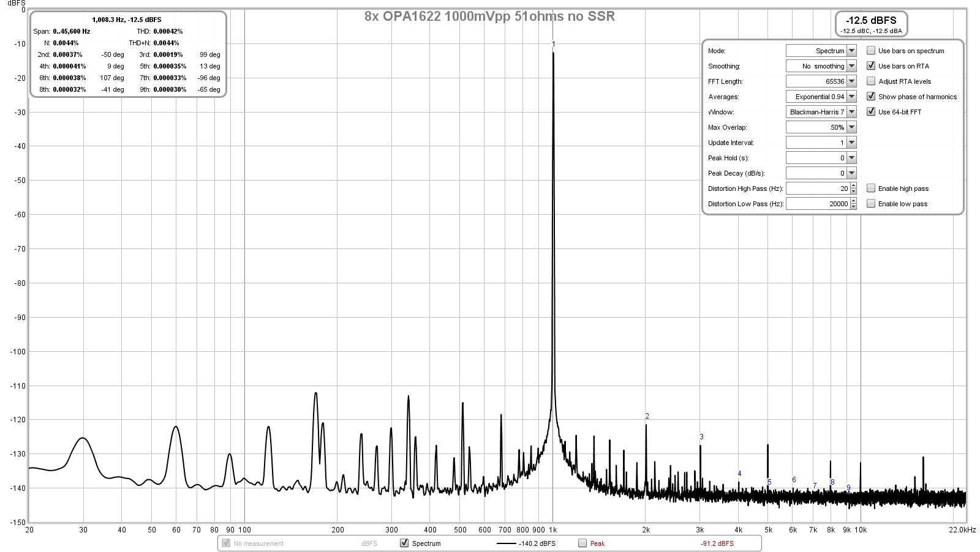This screenshot has width=980, height=552.
Task: Click the 22.0kHz axis label
Action: (963, 530)
